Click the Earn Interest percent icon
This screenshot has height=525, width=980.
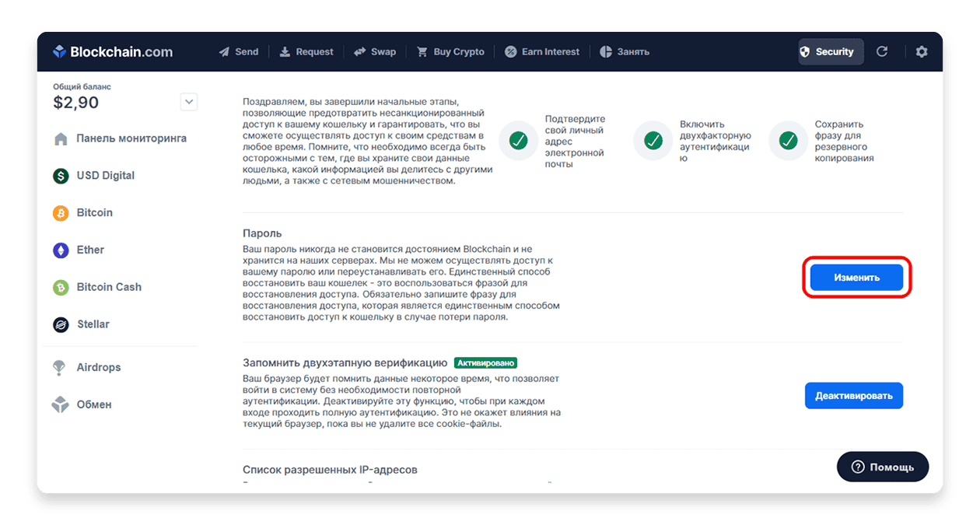(511, 52)
